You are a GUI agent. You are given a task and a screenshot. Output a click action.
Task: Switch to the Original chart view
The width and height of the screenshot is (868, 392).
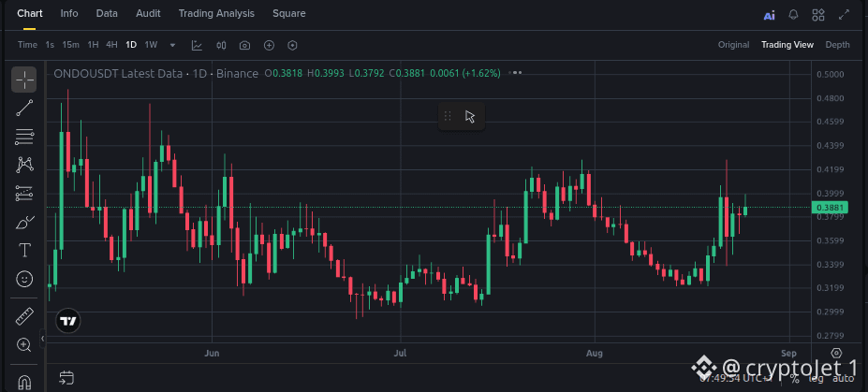pyautogui.click(x=733, y=45)
